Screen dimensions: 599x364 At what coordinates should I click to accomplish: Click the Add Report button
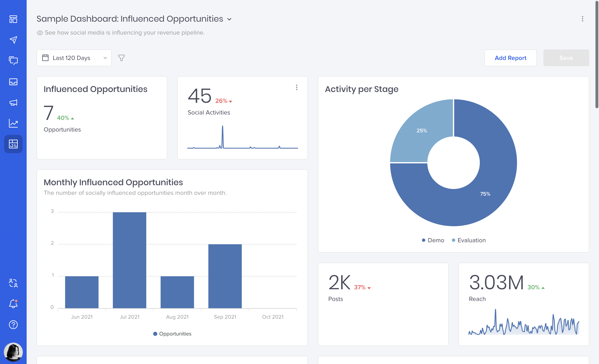tap(510, 58)
